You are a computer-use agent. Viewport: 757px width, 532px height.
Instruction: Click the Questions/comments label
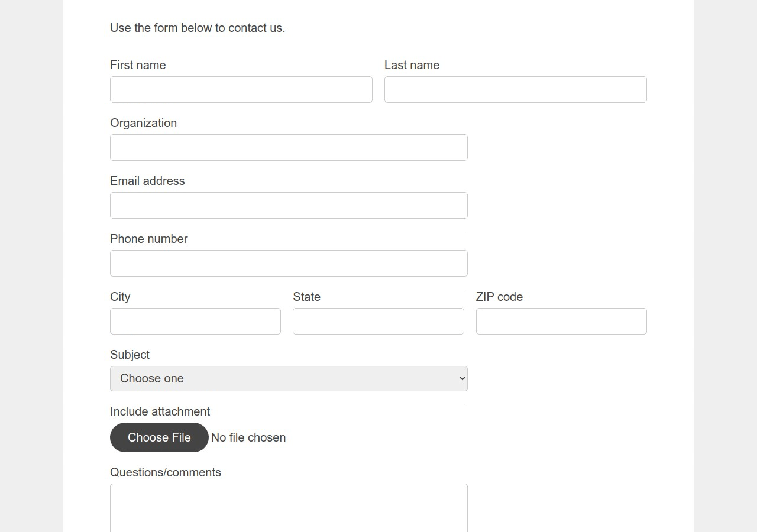(x=166, y=472)
